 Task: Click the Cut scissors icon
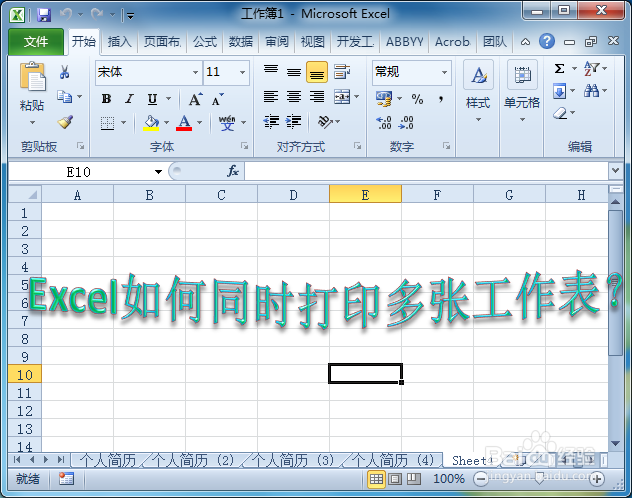[64, 72]
